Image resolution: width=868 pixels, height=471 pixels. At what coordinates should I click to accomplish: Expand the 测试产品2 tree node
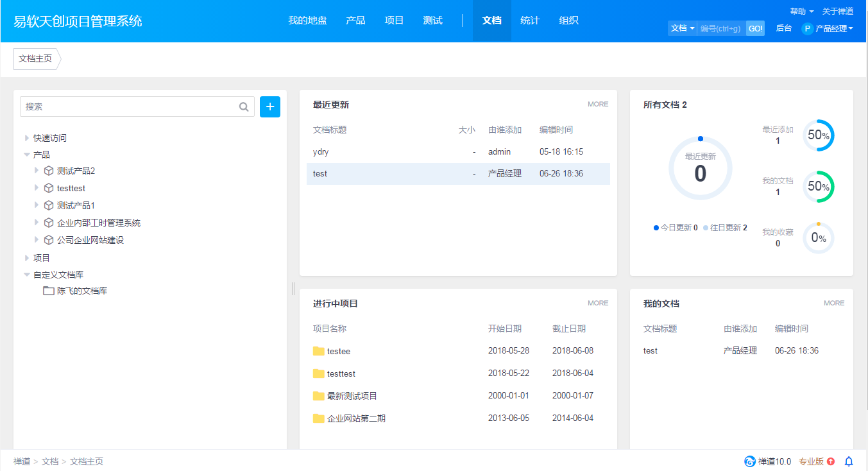(37, 171)
